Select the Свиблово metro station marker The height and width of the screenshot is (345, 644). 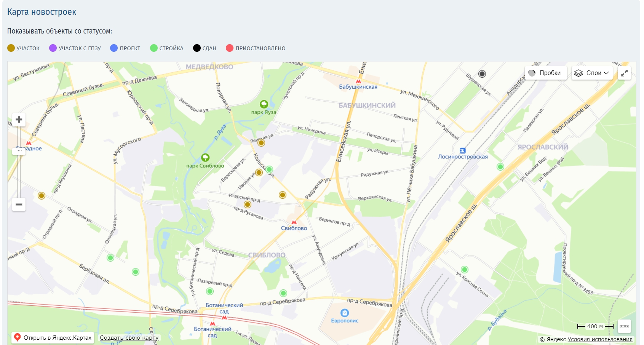(294, 222)
